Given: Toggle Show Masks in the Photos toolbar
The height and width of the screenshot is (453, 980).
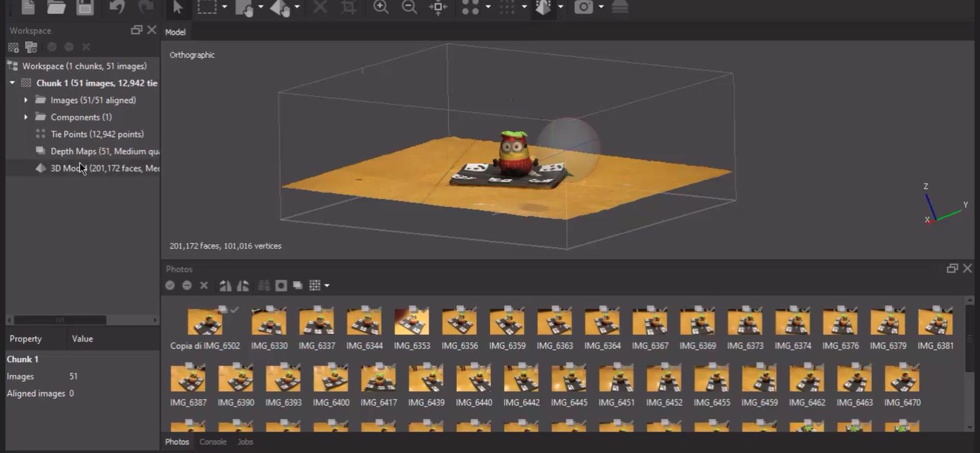Looking at the screenshot, I should [x=281, y=285].
